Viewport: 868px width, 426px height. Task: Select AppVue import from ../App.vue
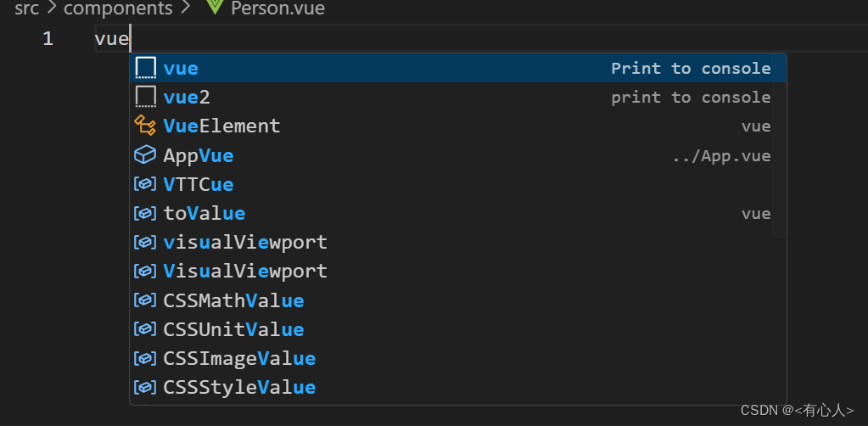(458, 155)
